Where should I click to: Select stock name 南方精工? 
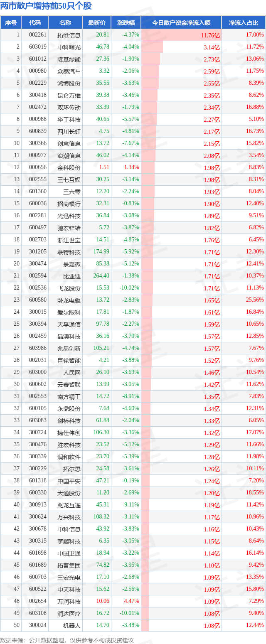(69, 396)
